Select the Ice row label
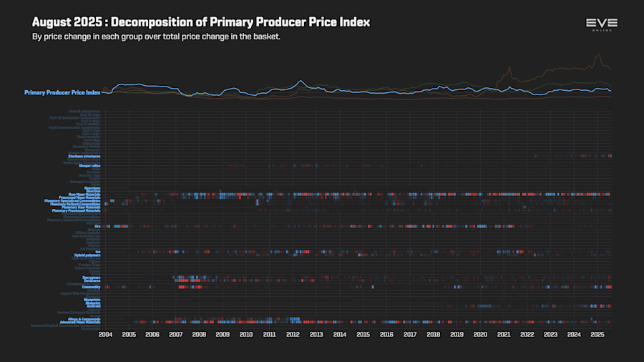 point(98,252)
